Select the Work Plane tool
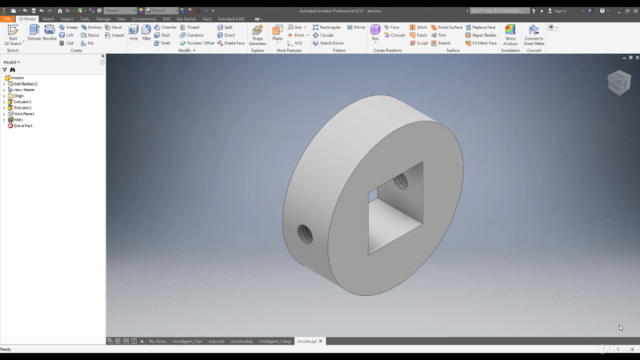 coord(277,33)
